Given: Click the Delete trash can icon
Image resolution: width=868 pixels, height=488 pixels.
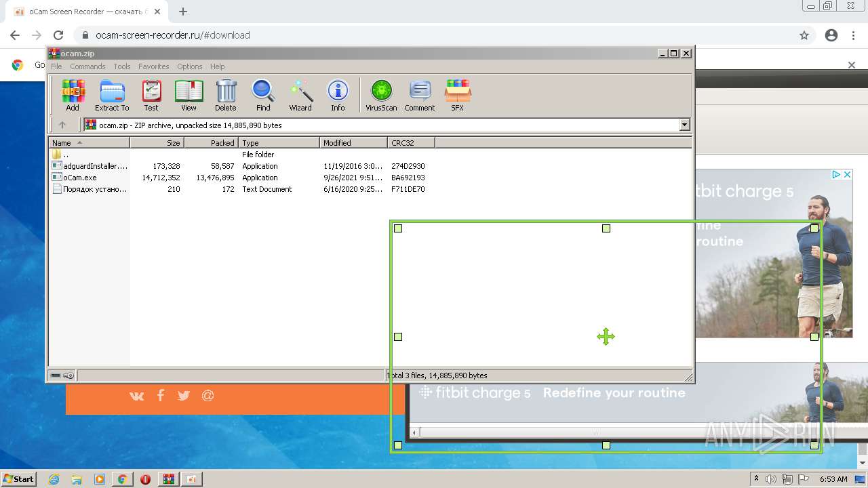Looking at the screenshot, I should [226, 95].
